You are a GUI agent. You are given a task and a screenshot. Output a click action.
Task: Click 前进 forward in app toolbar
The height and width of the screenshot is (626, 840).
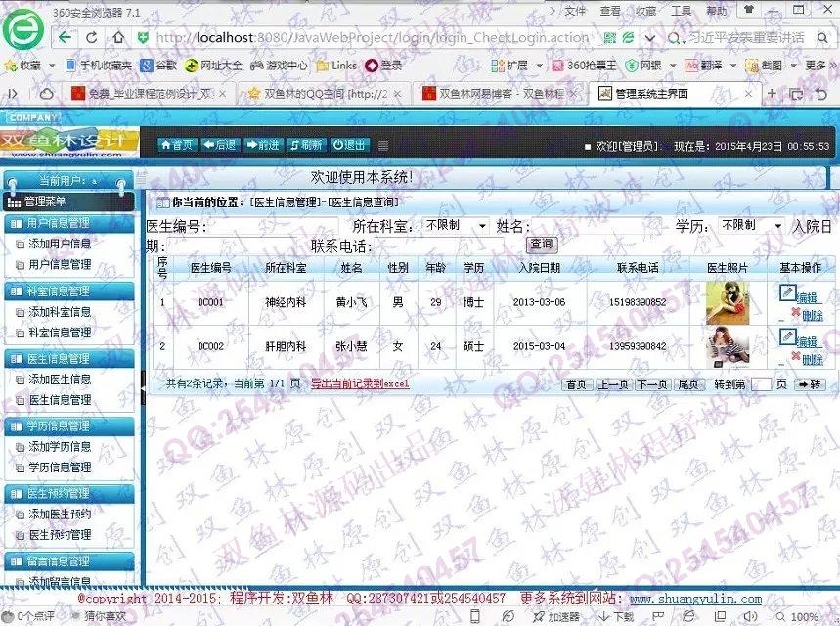click(x=262, y=145)
